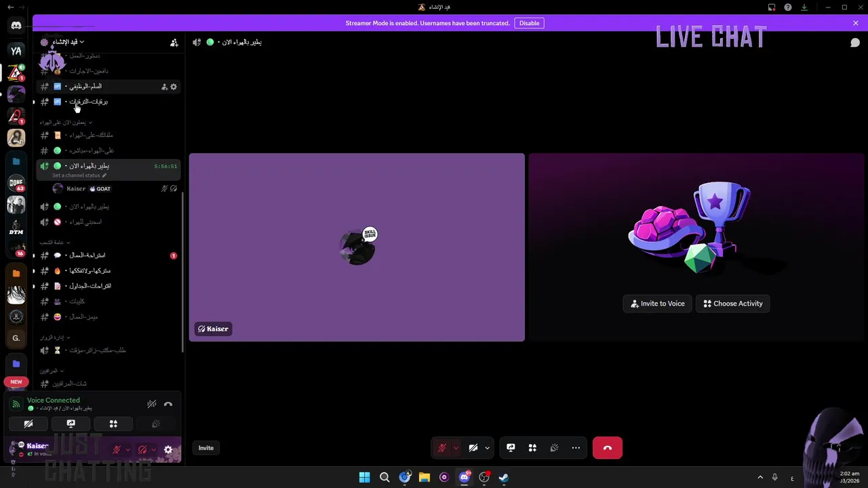
Task: Open edit channel gear on السلم-الوظيفي
Action: pyautogui.click(x=174, y=87)
